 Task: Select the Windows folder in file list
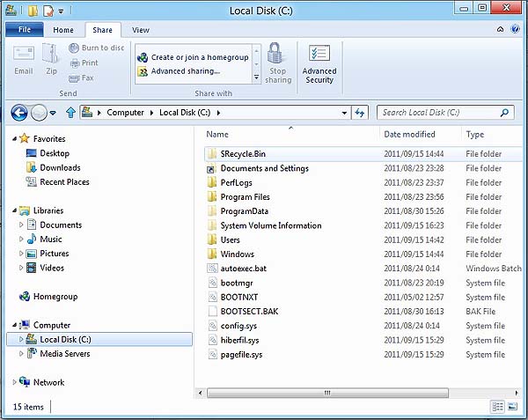[x=237, y=254]
